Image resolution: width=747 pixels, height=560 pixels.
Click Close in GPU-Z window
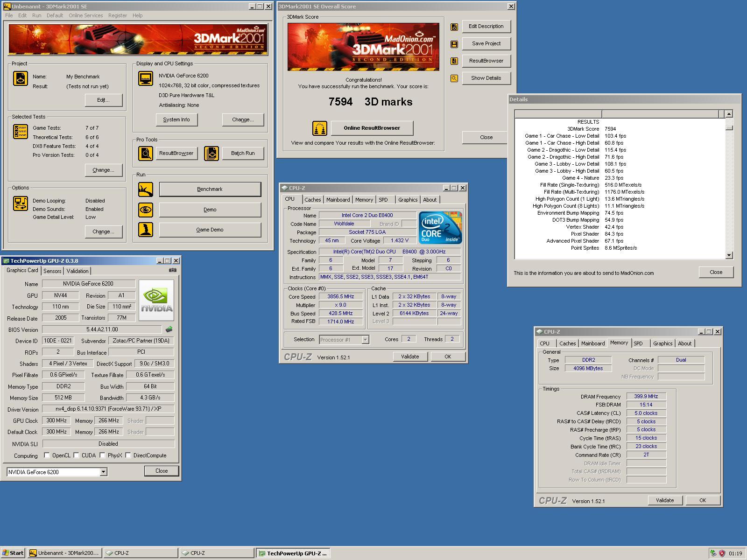point(162,471)
